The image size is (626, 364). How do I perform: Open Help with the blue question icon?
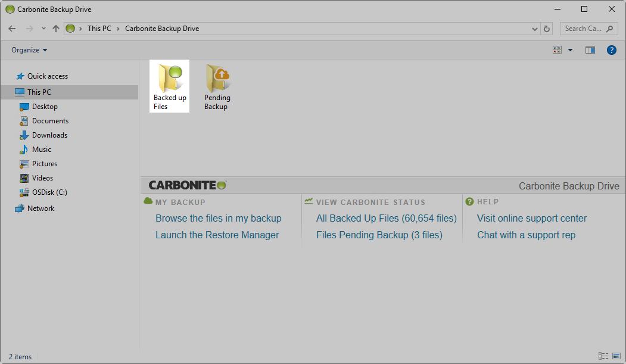[611, 50]
